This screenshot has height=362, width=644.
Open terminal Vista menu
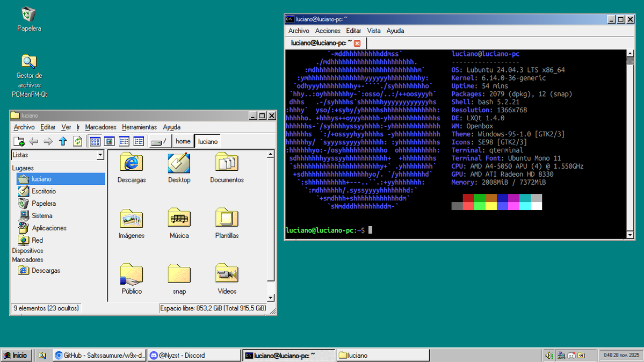coord(374,31)
